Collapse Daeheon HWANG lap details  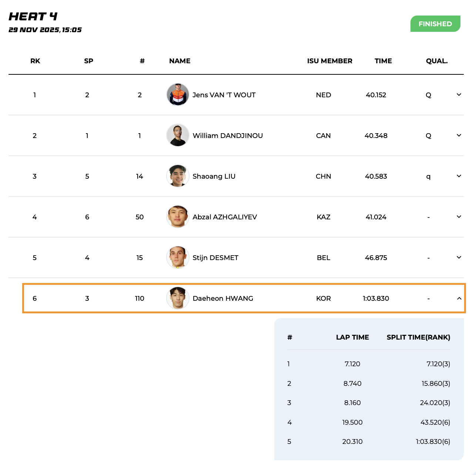click(x=459, y=298)
